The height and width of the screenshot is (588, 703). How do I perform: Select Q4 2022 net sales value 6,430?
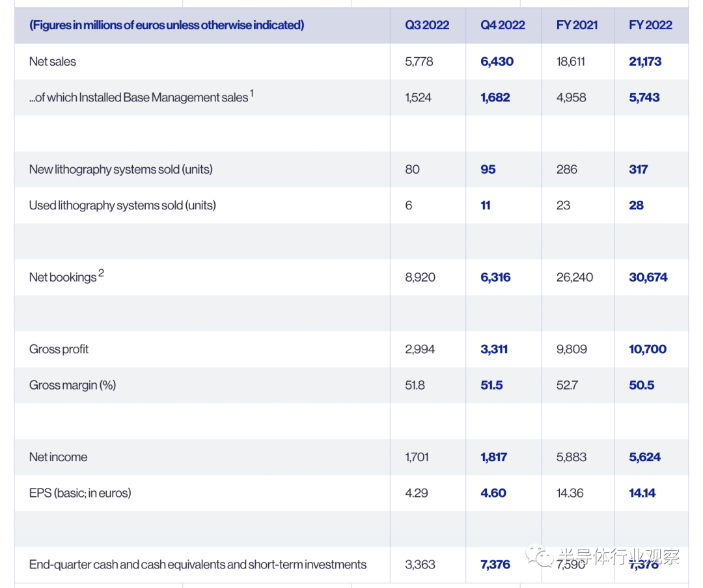497,61
